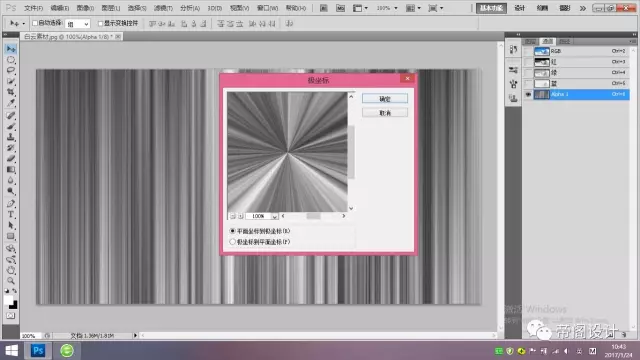Launch Bridge from the application bar

tap(323, 8)
